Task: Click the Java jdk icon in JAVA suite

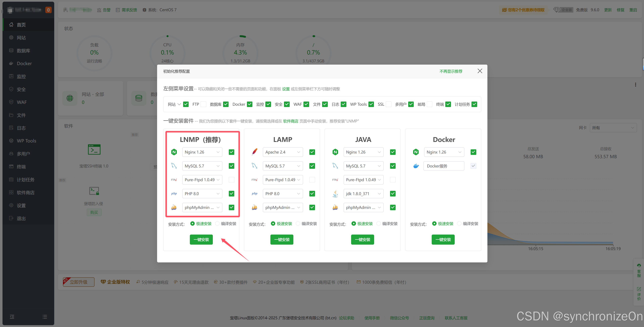Action: [x=335, y=194]
